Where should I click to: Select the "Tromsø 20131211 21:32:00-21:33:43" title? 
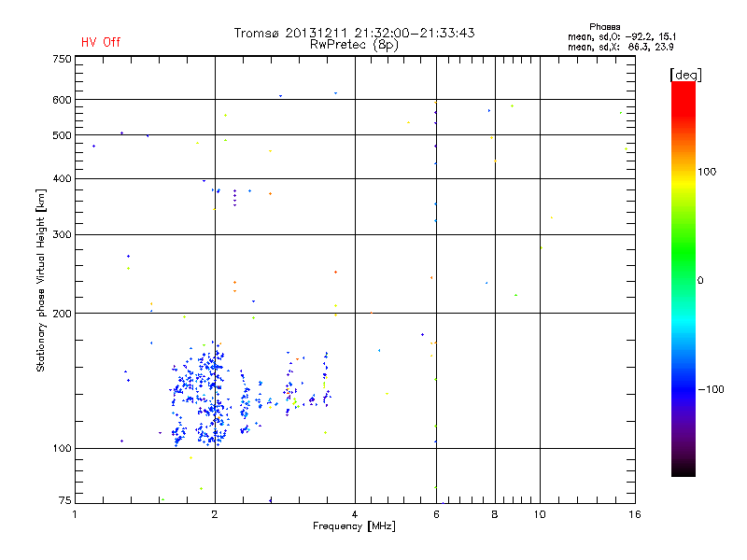(355, 33)
